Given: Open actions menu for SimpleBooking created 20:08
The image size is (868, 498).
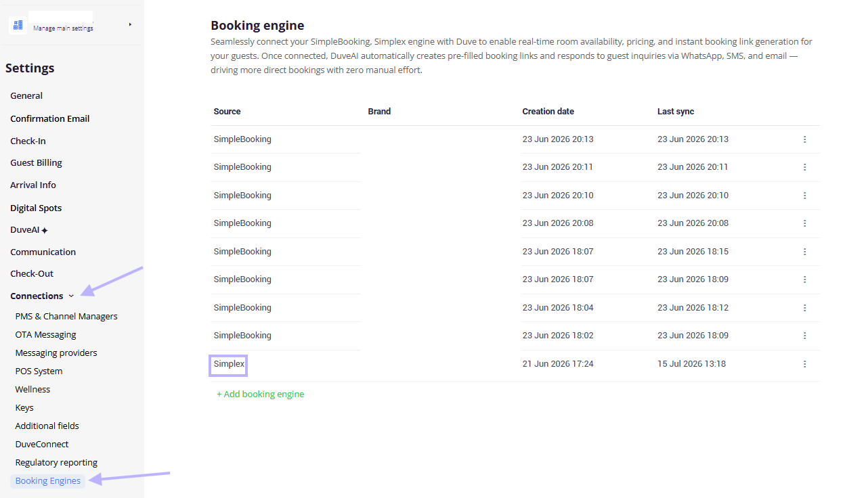Looking at the screenshot, I should tap(804, 223).
